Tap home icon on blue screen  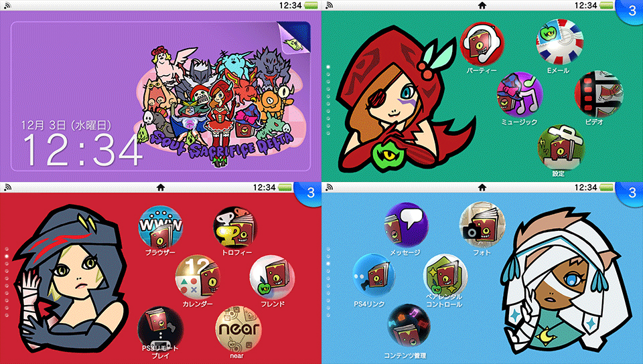point(482,187)
